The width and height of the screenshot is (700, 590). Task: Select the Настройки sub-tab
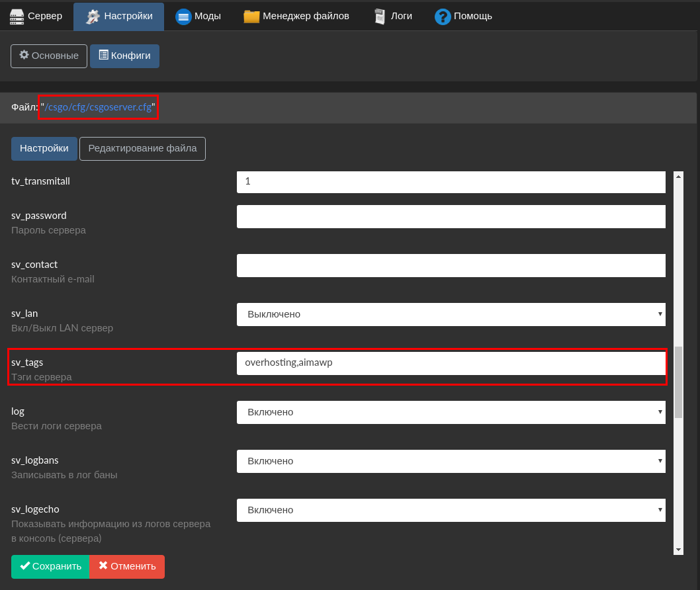(44, 148)
